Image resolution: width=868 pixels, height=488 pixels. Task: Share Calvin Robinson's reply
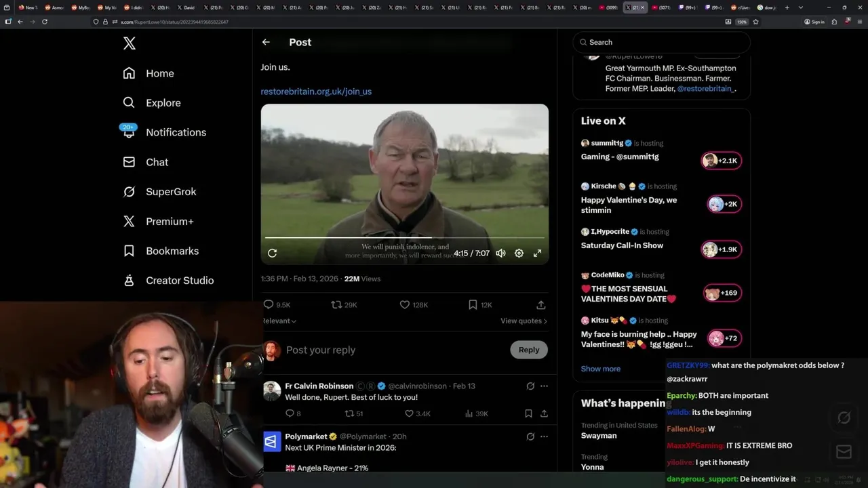544,413
